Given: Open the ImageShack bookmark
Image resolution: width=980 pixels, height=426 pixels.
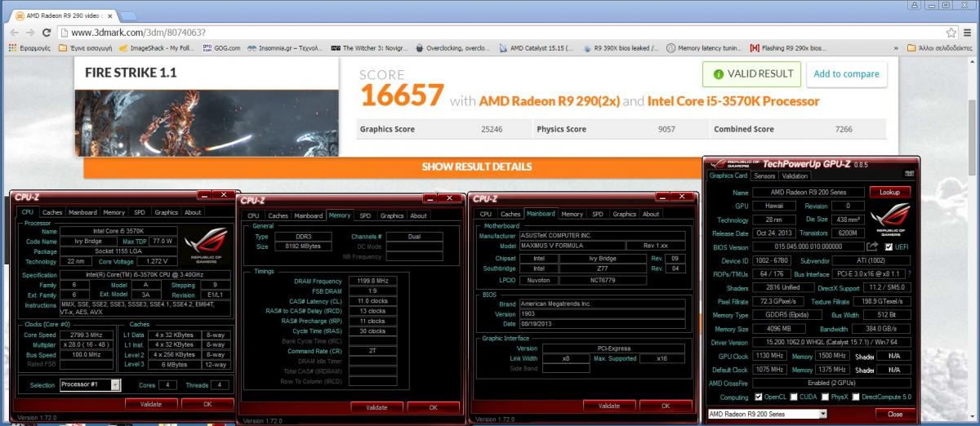Looking at the screenshot, I should [x=155, y=48].
